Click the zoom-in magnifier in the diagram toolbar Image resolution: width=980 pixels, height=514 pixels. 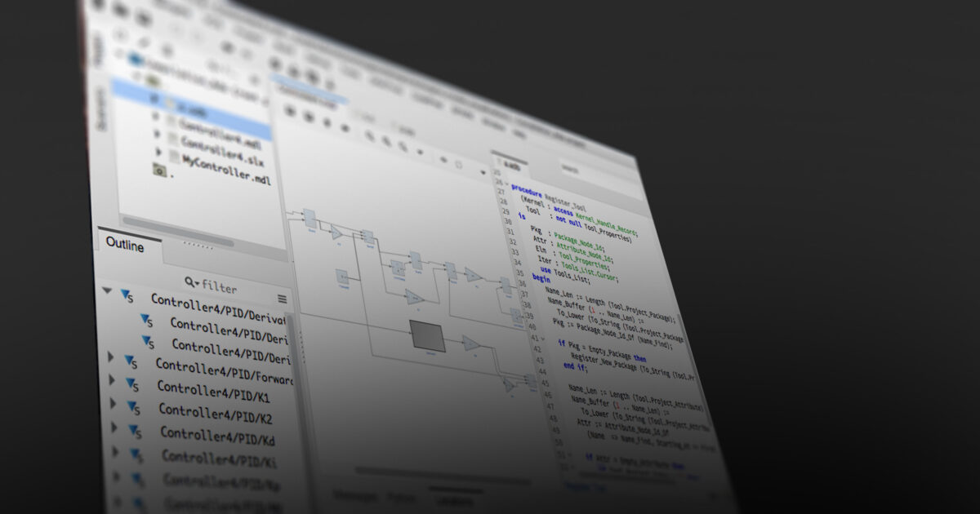(369, 135)
